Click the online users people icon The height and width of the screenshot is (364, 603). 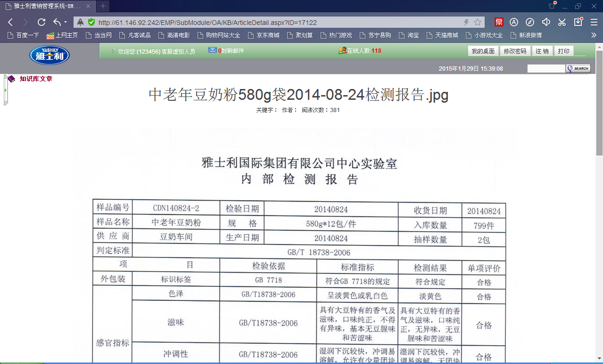343,50
